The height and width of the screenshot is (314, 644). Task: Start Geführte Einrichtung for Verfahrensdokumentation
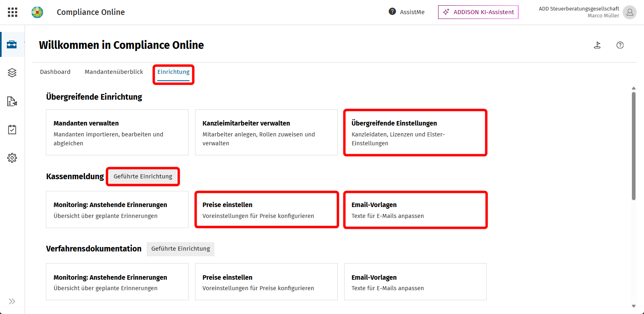coord(181,249)
